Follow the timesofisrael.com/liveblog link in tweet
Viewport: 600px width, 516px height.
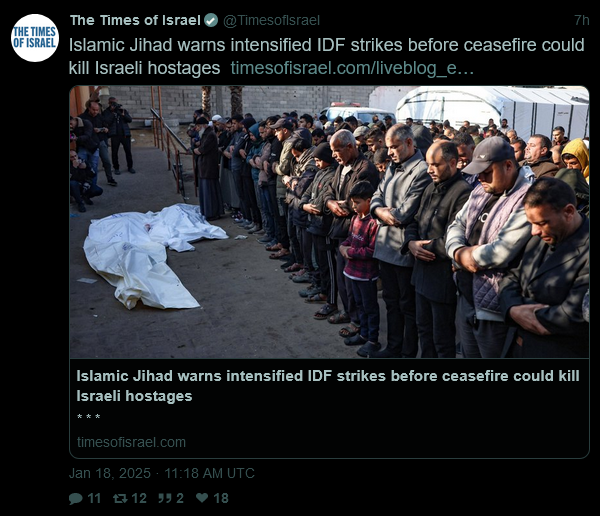point(352,68)
